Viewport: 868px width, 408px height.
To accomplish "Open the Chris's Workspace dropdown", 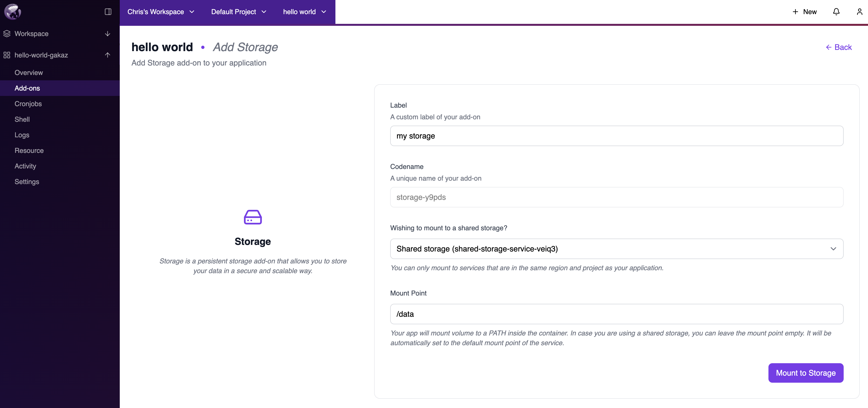I will tap(161, 12).
